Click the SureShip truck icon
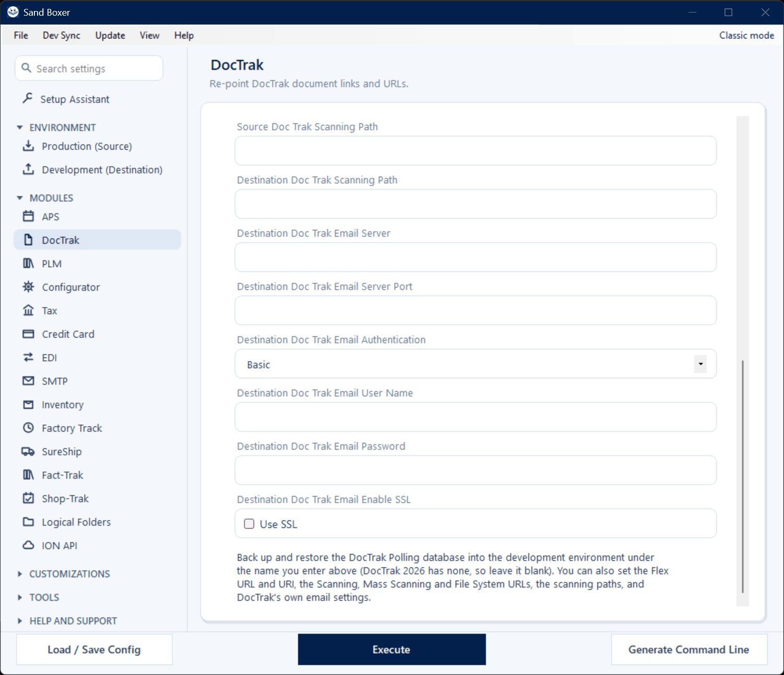 [x=28, y=451]
